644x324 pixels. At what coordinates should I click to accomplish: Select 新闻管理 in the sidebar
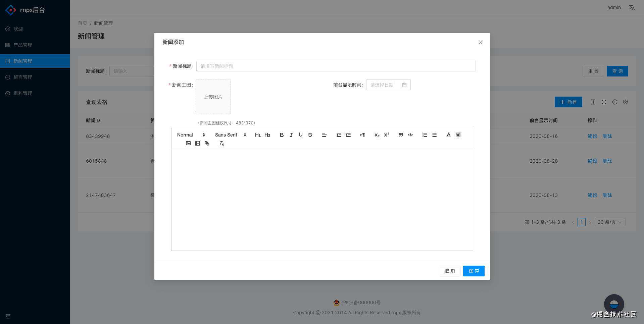(x=35, y=61)
